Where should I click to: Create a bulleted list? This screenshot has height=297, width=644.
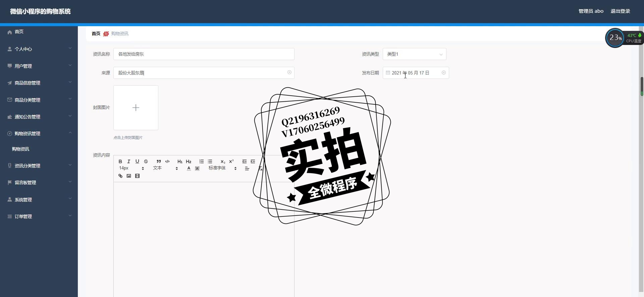coord(210,161)
